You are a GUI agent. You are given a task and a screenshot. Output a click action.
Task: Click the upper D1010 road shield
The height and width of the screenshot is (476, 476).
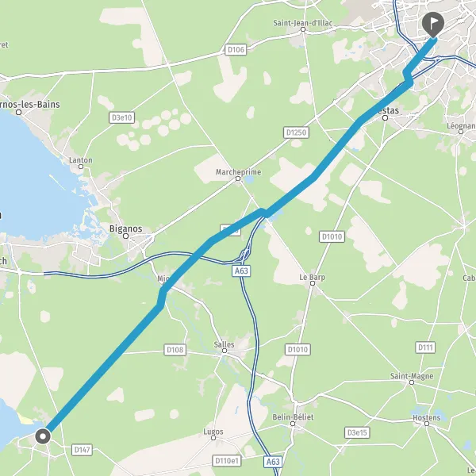pyautogui.click(x=332, y=236)
